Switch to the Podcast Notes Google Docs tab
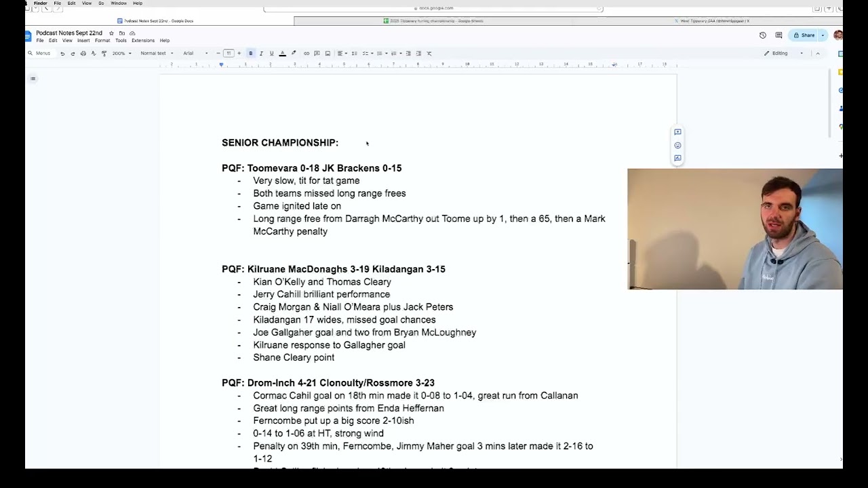Screen dimensions: 868x488 tap(159, 21)
